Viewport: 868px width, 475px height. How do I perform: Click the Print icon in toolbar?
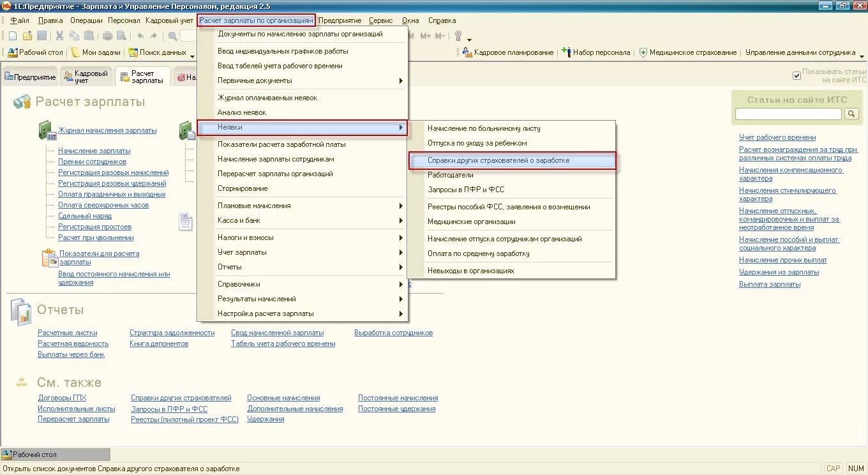tap(107, 36)
